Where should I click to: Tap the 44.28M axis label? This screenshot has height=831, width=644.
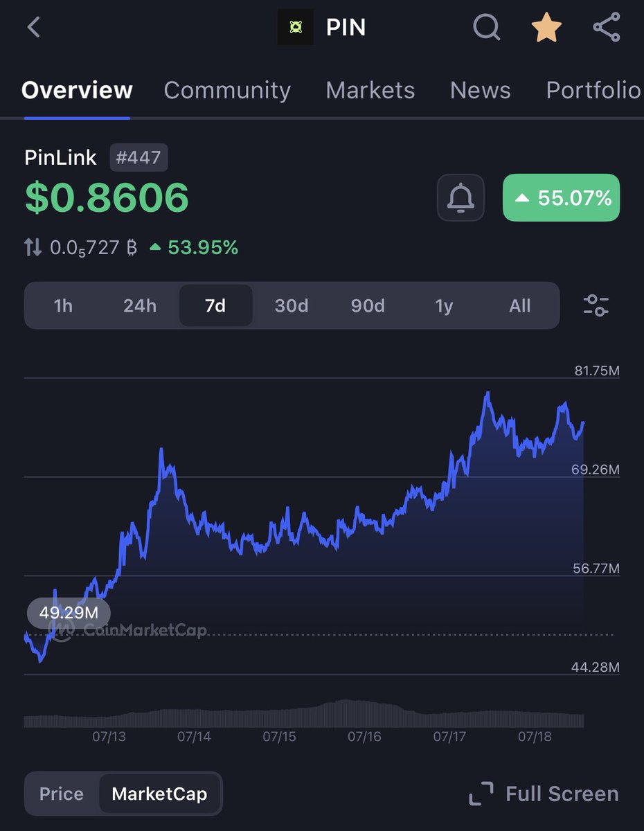click(x=596, y=668)
